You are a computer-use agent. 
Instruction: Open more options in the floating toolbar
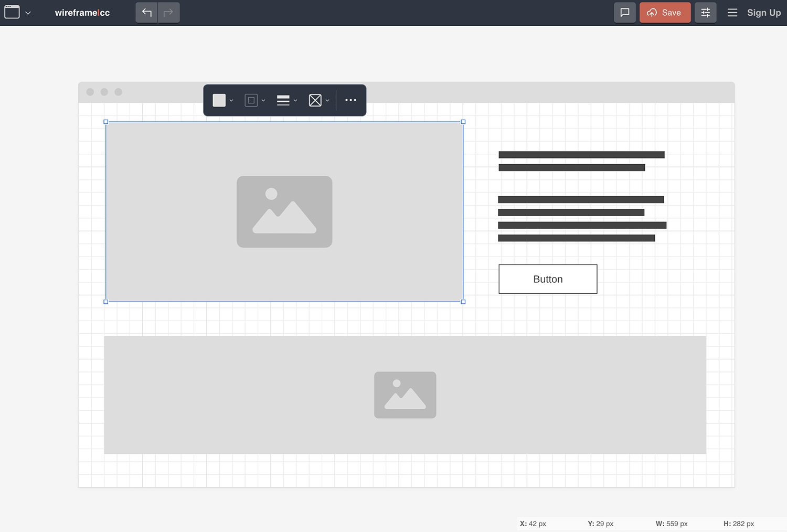click(x=351, y=100)
